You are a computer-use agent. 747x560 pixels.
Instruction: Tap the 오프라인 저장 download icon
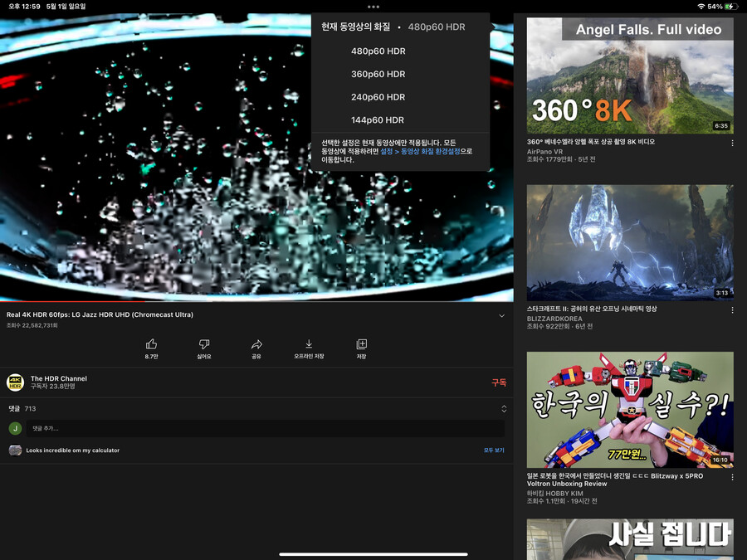pos(309,344)
